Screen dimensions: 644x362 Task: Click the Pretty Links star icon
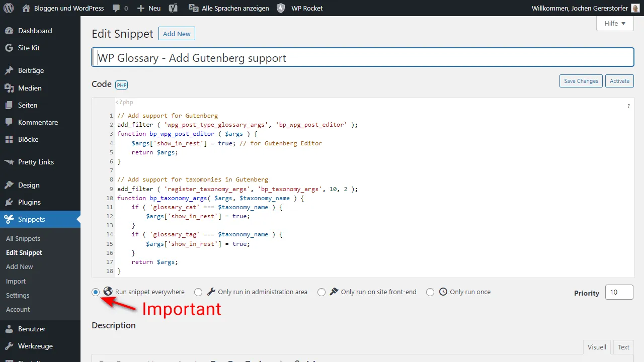pyautogui.click(x=9, y=162)
